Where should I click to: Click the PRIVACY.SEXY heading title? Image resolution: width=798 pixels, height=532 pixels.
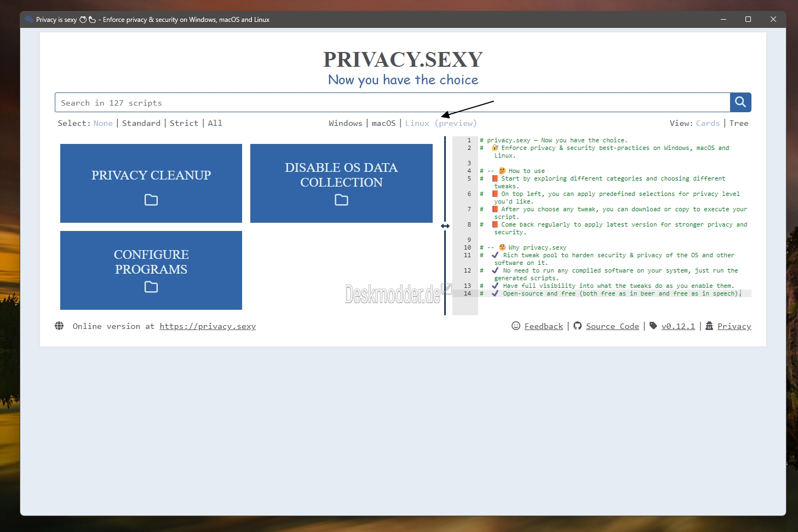403,59
